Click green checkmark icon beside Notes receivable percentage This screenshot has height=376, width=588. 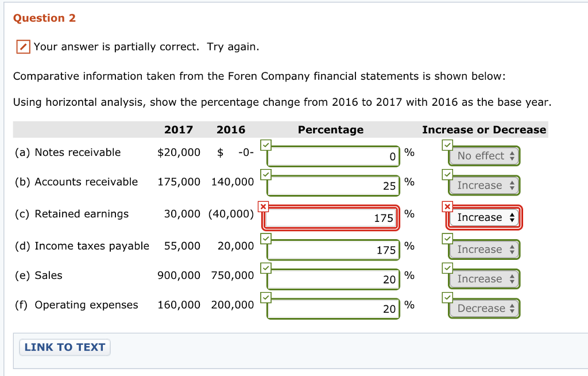(266, 145)
